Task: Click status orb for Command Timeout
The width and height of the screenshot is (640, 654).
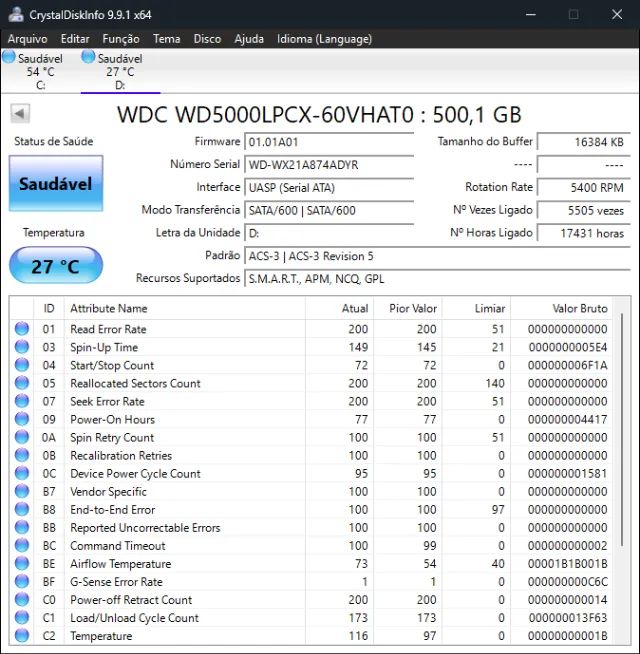Action: click(22, 545)
